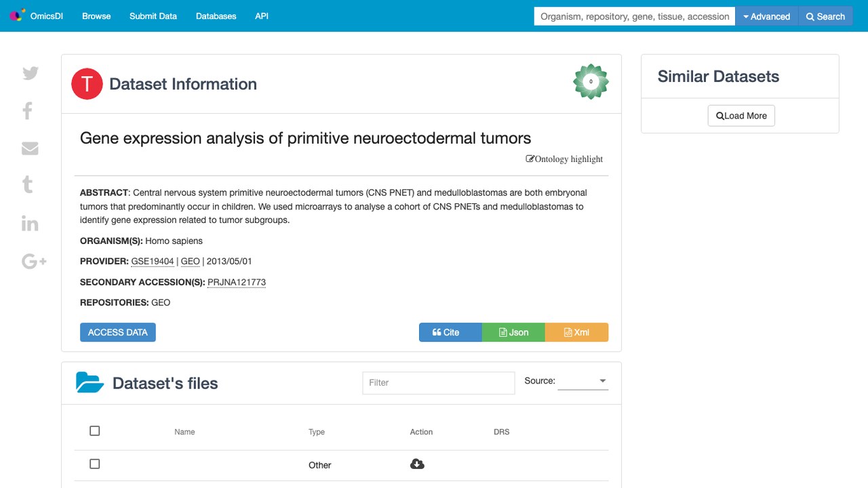
Task: Export dataset as Json
Action: [x=513, y=332]
